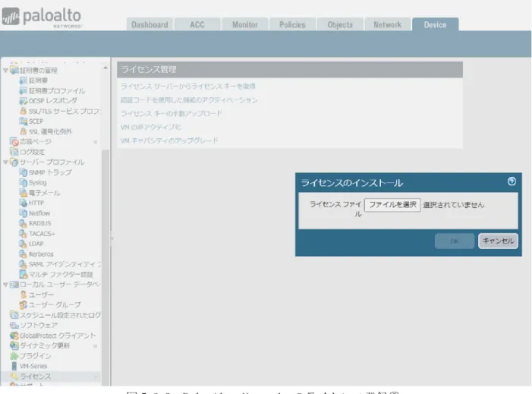The image size is (532, 394).
Task: Click the 電子メール icon
Action: point(23,193)
